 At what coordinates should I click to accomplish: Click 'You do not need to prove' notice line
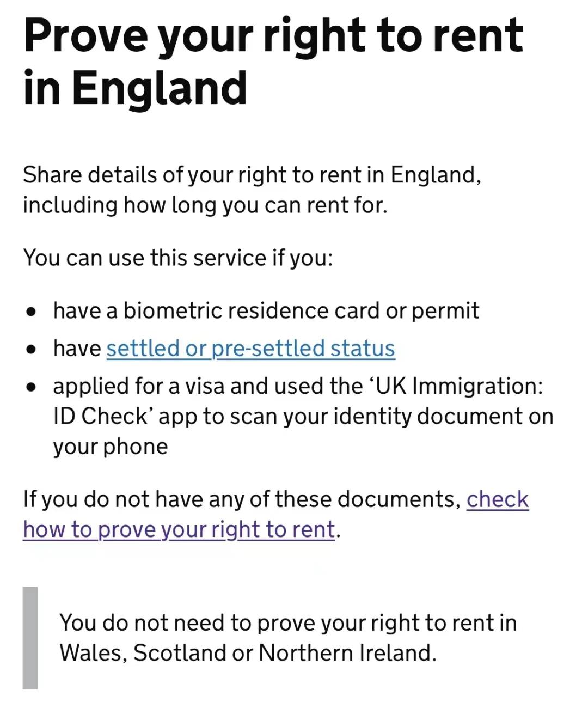(x=287, y=622)
